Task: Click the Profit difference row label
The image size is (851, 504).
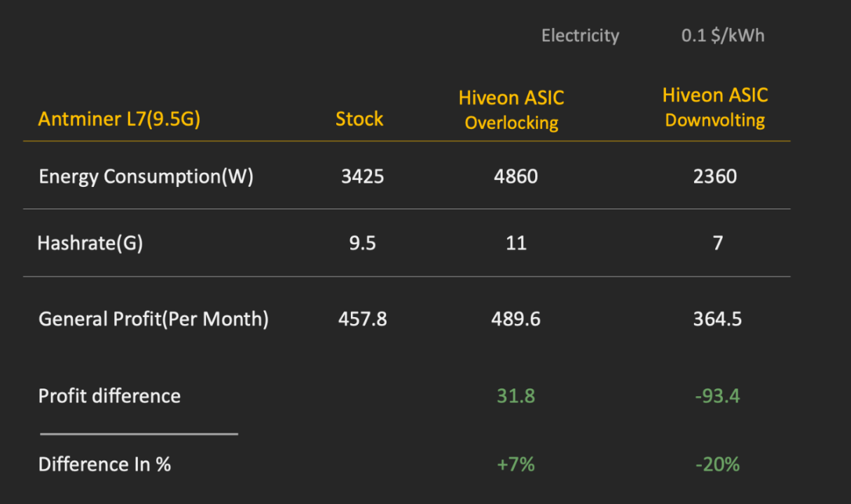Action: click(109, 396)
